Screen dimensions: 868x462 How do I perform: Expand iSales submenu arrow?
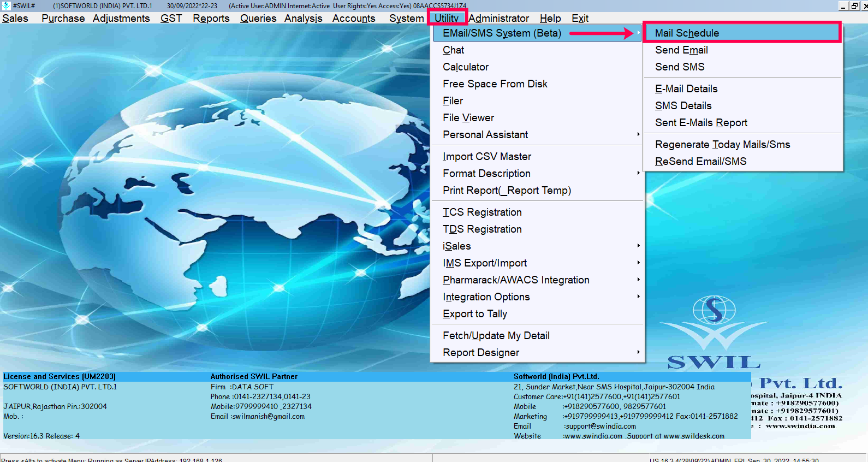click(x=638, y=246)
